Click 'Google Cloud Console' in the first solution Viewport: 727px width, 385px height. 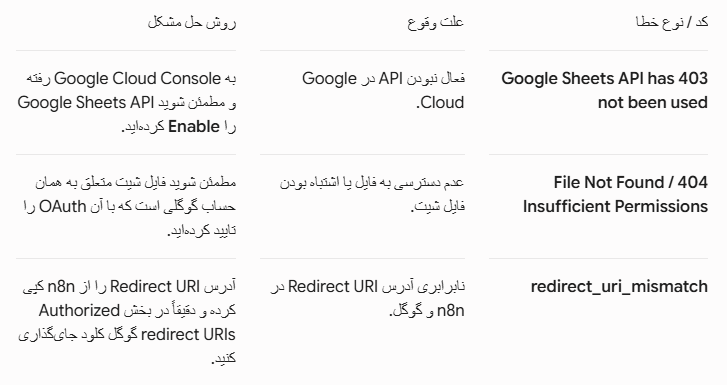pos(137,78)
